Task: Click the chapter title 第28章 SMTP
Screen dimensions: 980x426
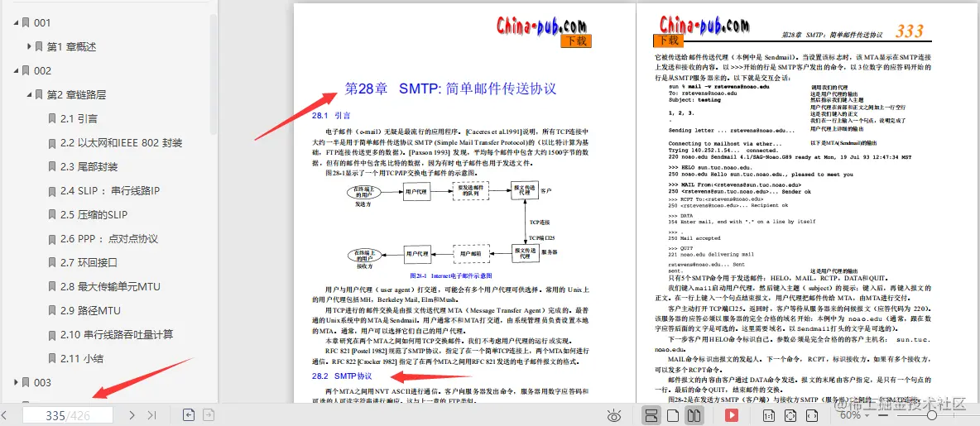Action: coord(450,88)
